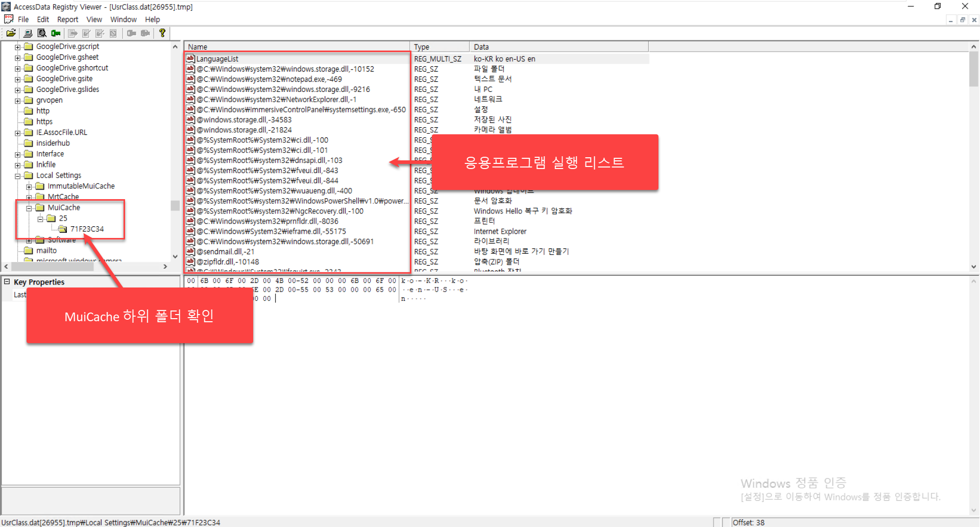
Task: Expand the Interface key
Action: tap(18, 154)
